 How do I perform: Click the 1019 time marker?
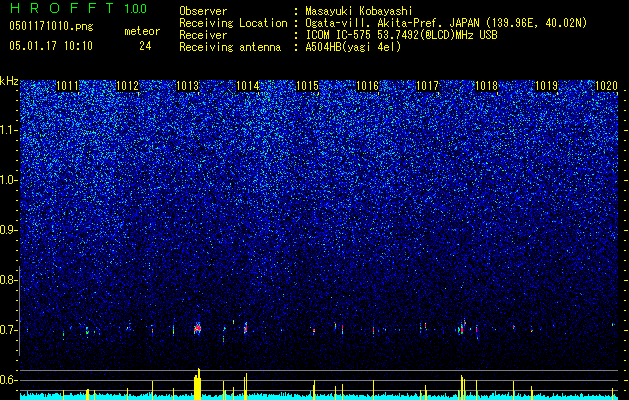(547, 86)
